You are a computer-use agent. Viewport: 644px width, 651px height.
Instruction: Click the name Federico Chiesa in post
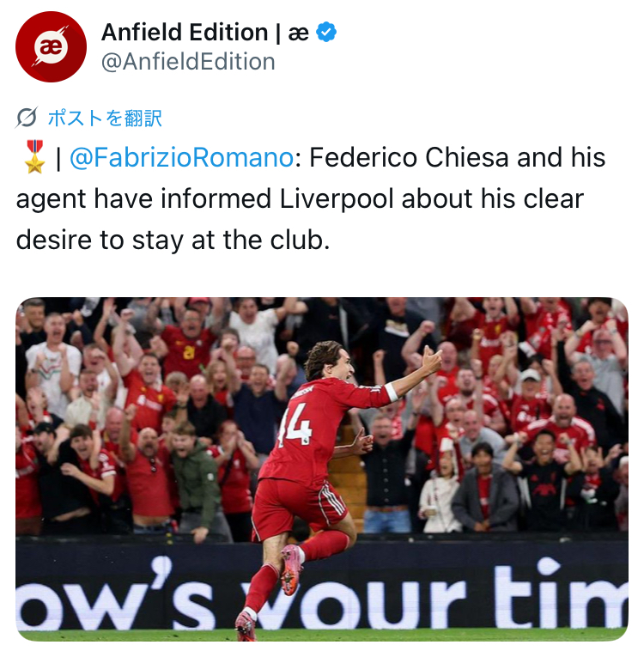click(409, 158)
